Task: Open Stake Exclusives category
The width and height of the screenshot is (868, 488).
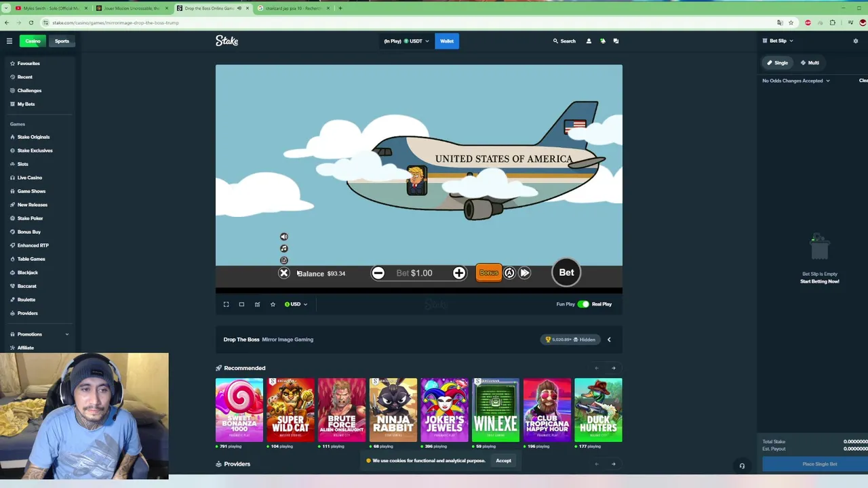Action: pyautogui.click(x=35, y=150)
